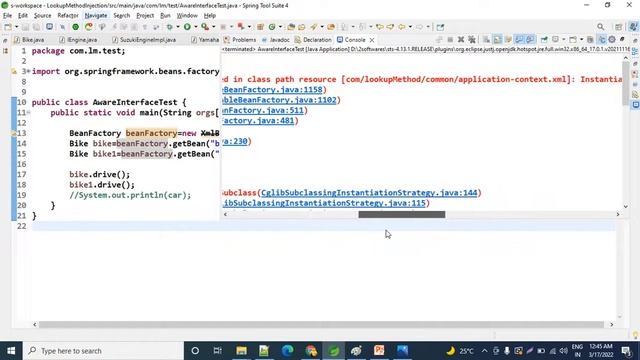The height and width of the screenshot is (360, 640).
Task: Open File Explorer from the taskbar
Action: pos(241,351)
